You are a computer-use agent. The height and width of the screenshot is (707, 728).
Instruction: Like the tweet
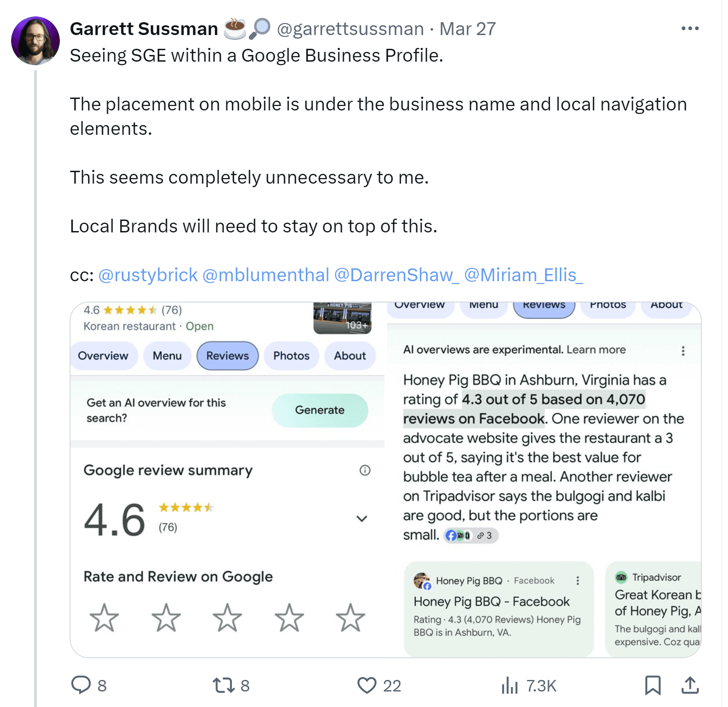[x=367, y=686]
